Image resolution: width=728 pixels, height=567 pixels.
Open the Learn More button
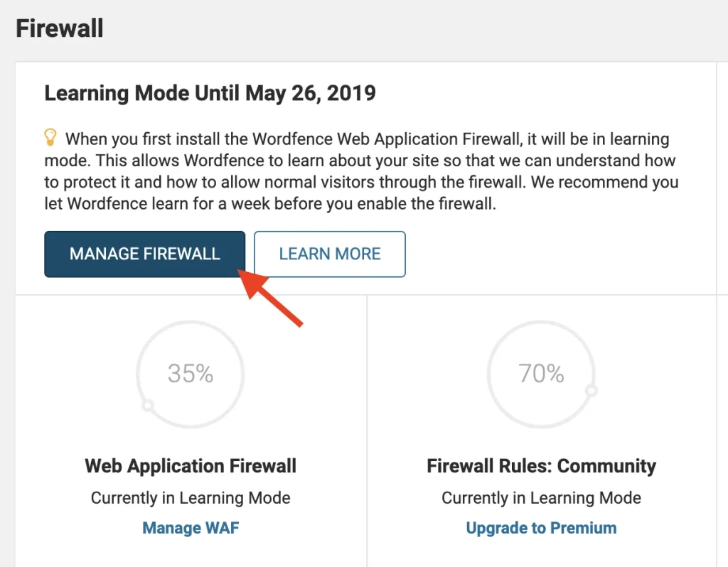pos(330,254)
